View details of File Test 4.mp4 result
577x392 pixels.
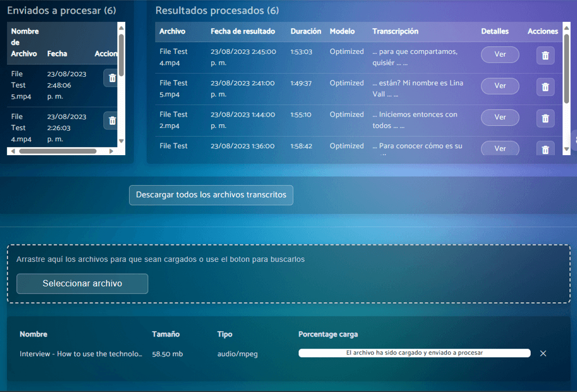[x=500, y=54]
